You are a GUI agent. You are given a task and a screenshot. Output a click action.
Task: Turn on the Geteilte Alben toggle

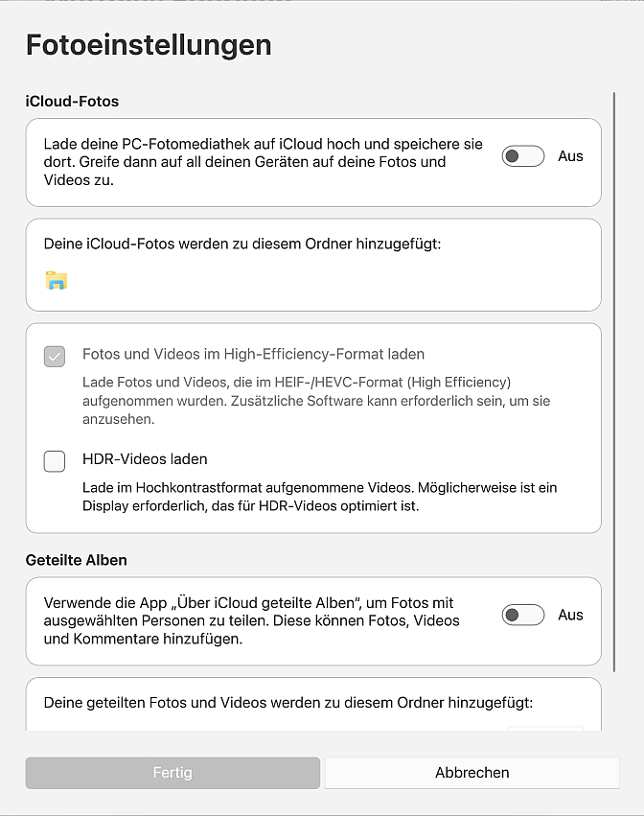tap(523, 615)
